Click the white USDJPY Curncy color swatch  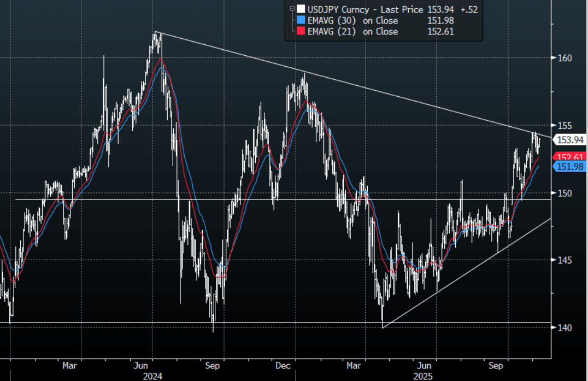[301, 9]
